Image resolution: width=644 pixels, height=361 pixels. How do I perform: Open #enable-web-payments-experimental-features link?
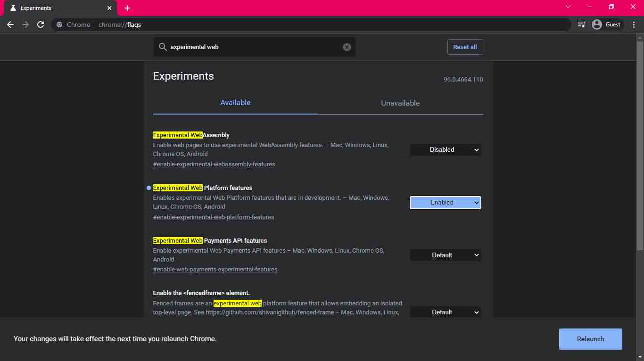point(215,270)
